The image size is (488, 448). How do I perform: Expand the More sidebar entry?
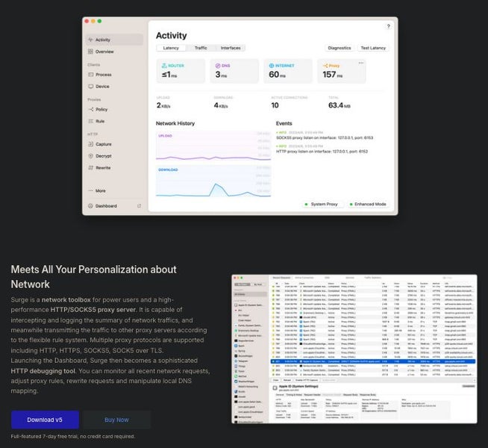[114, 190]
